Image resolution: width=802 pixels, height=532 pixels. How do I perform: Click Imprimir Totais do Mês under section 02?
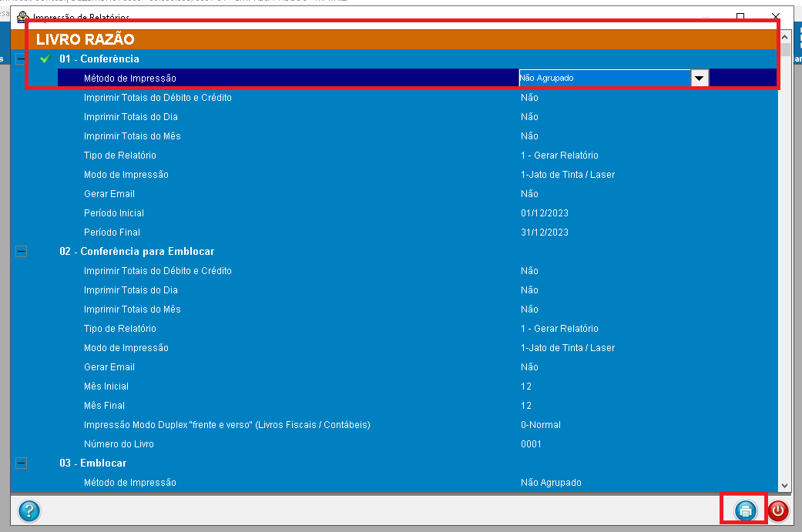(132, 309)
